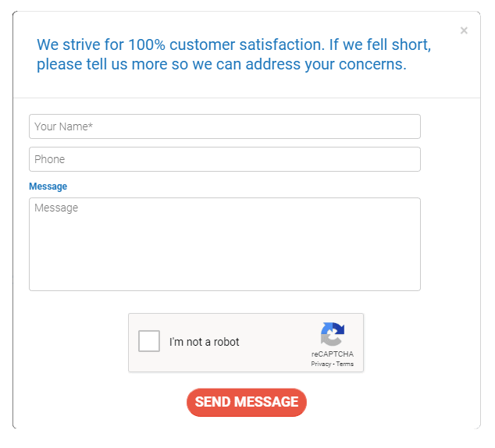Click the "I'm not a robot" label text
This screenshot has height=448, width=495.
pos(205,342)
